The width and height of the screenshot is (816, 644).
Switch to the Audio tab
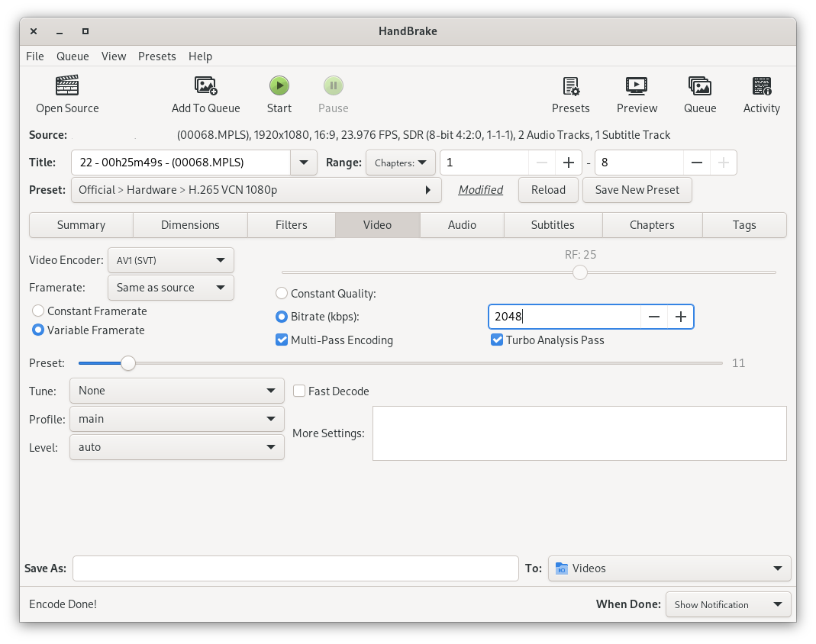(x=462, y=225)
